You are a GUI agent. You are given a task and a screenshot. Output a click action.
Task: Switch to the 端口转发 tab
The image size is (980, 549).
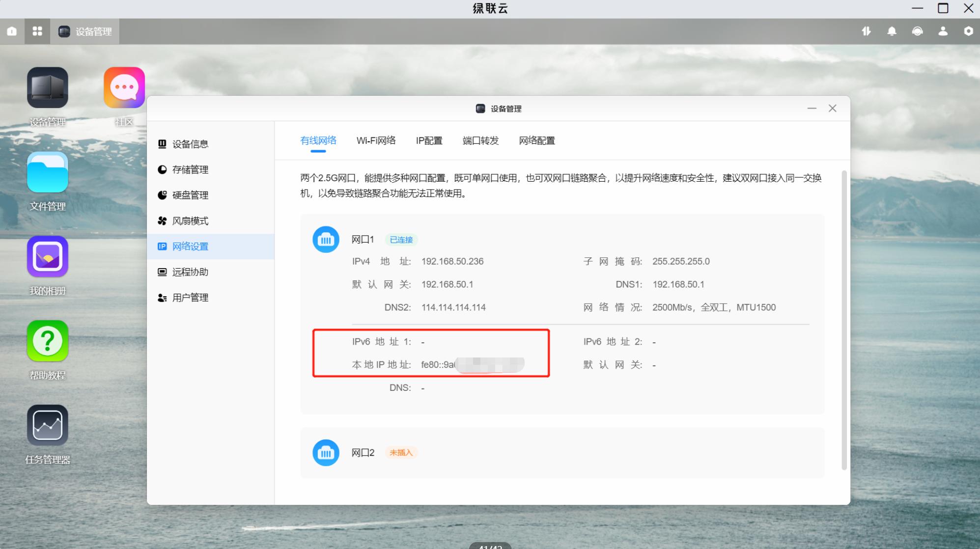point(480,140)
